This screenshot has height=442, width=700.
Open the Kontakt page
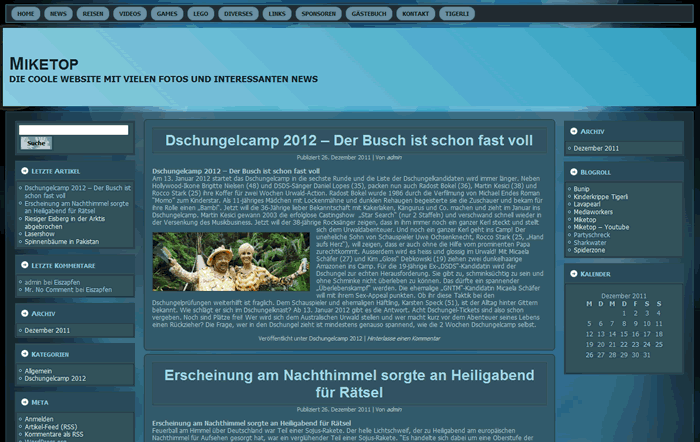(x=415, y=14)
